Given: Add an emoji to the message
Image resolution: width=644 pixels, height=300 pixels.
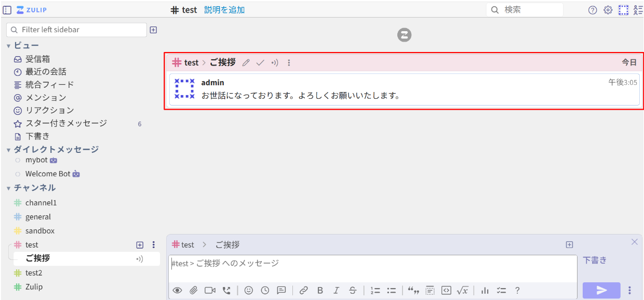Looking at the screenshot, I should [248, 290].
